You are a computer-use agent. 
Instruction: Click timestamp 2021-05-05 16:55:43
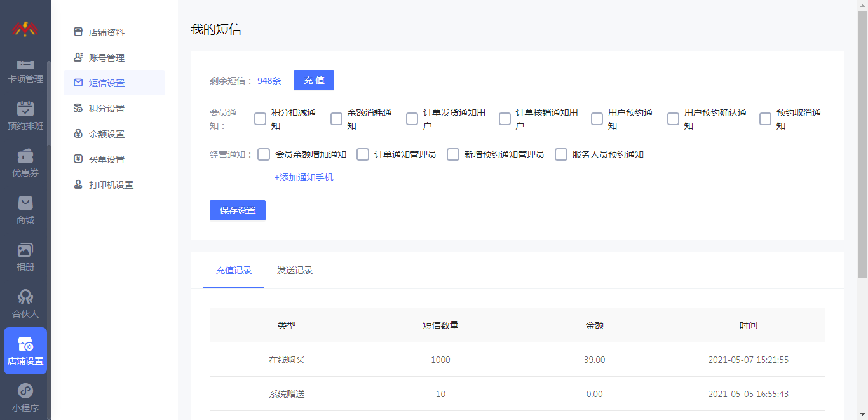(749, 394)
